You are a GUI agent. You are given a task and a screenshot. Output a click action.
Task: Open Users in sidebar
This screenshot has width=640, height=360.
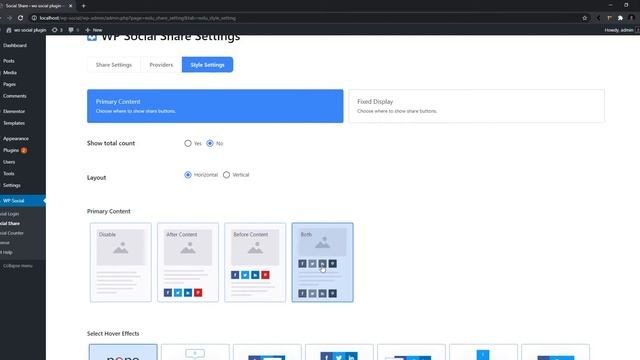tap(9, 162)
